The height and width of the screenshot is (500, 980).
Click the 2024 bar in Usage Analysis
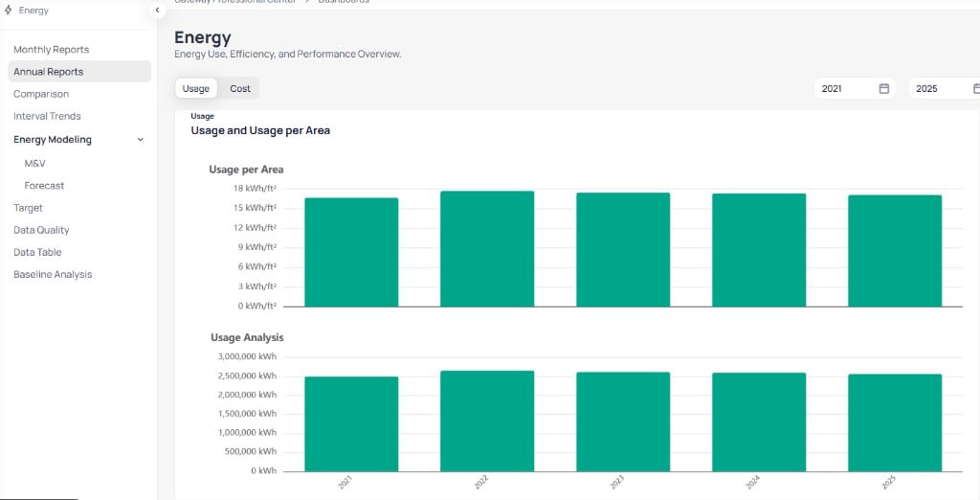click(x=759, y=422)
